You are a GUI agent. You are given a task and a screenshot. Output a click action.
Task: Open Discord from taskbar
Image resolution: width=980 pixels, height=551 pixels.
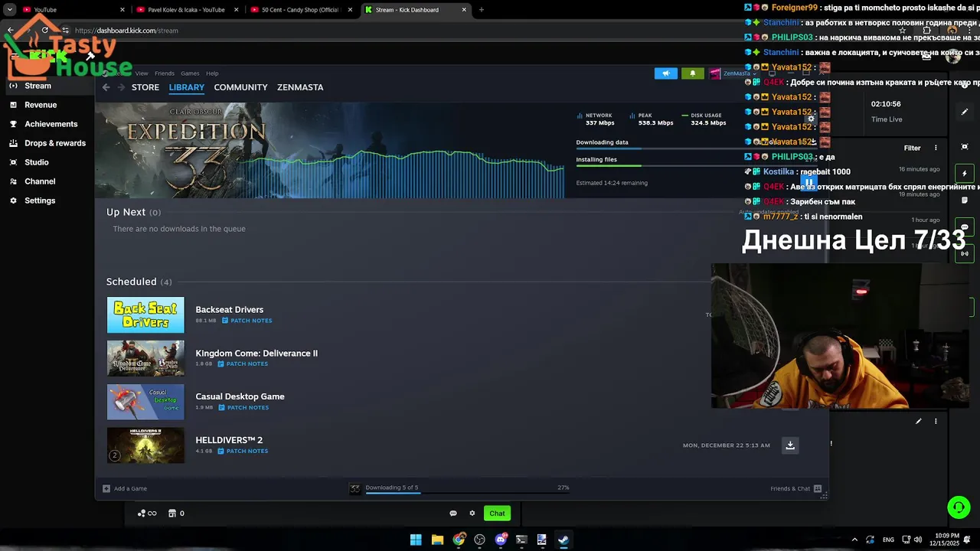click(501, 540)
